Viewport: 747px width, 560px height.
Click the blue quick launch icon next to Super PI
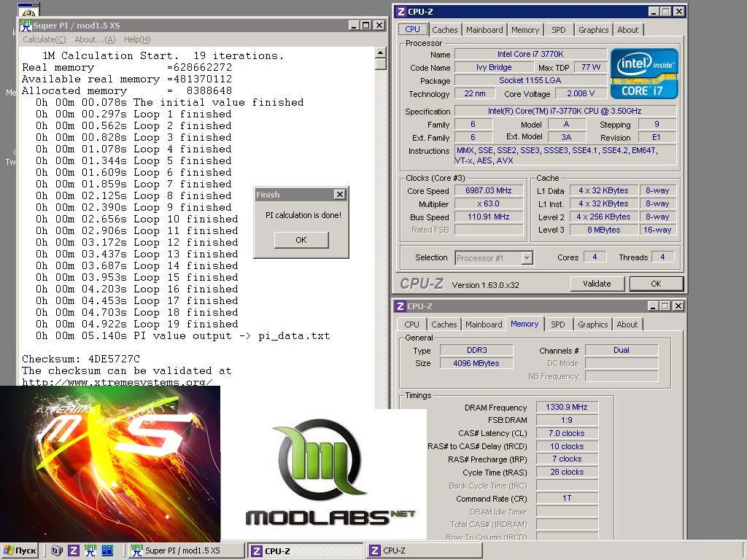(x=107, y=551)
